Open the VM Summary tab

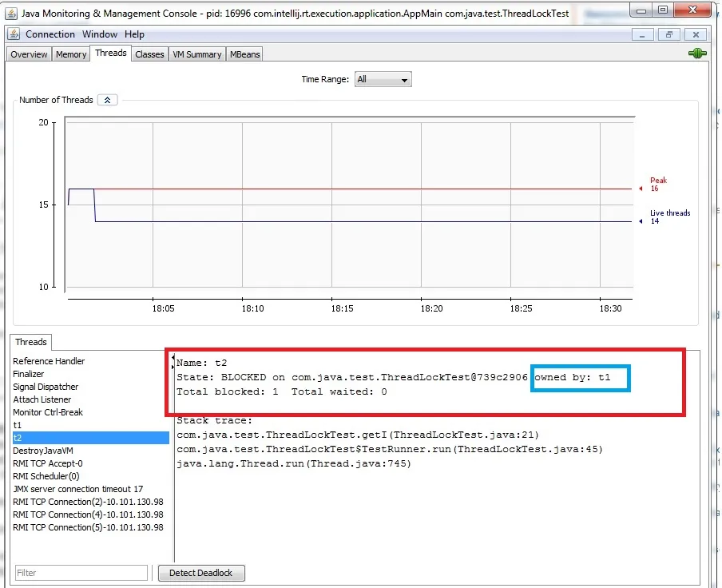tap(196, 54)
